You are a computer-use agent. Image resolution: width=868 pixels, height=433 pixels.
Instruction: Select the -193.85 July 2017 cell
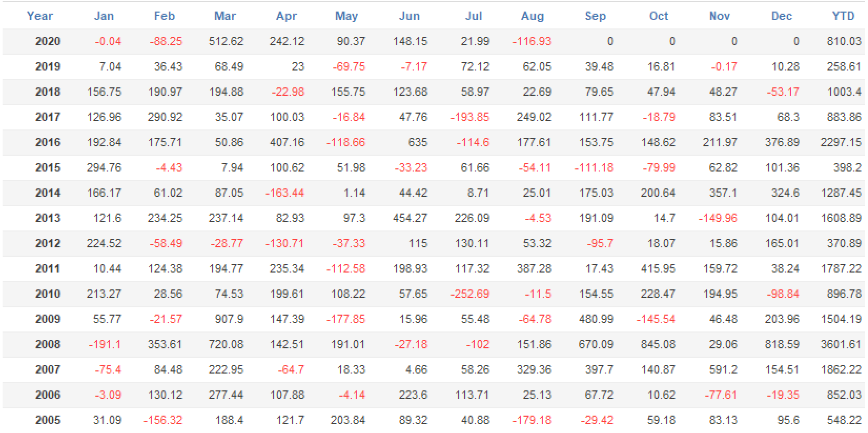(x=469, y=117)
